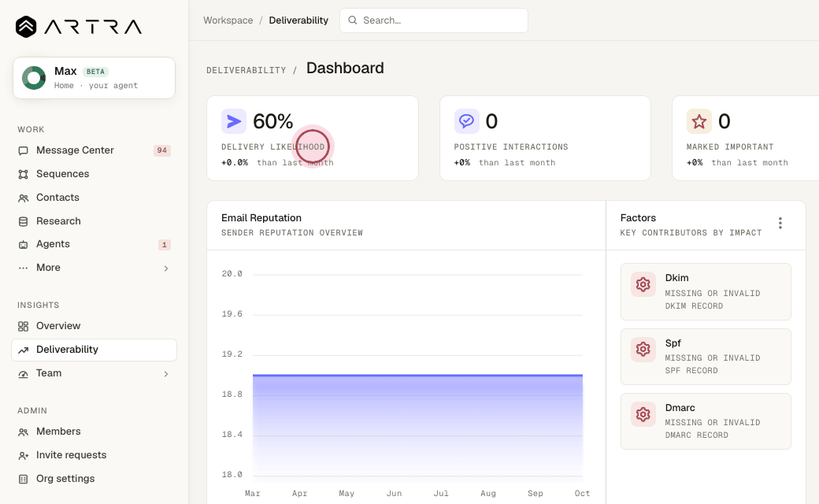Open the Spf factor card
This screenshot has height=504, width=819.
(706, 357)
